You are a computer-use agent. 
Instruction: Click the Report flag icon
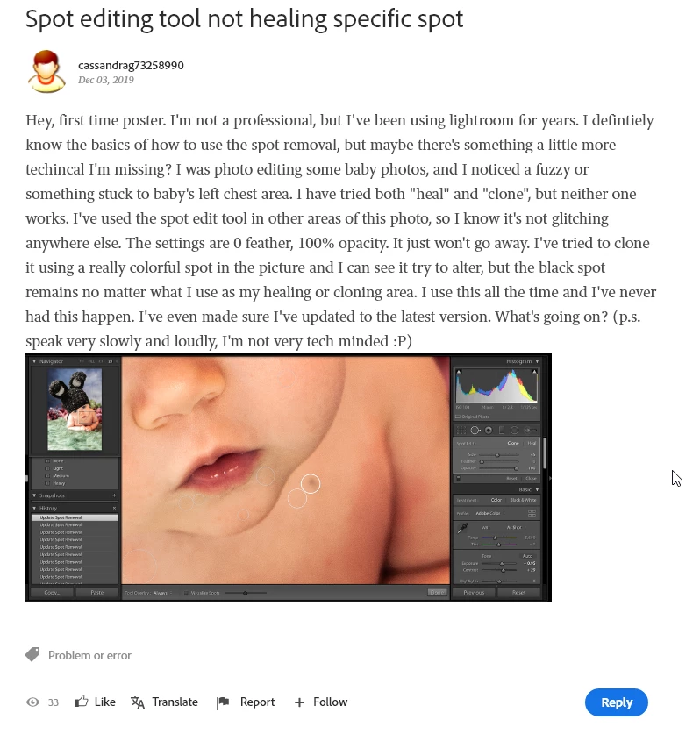coord(223,702)
